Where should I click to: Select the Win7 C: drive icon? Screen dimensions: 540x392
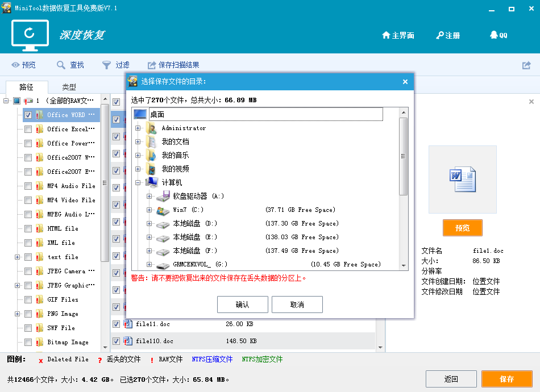click(x=163, y=210)
